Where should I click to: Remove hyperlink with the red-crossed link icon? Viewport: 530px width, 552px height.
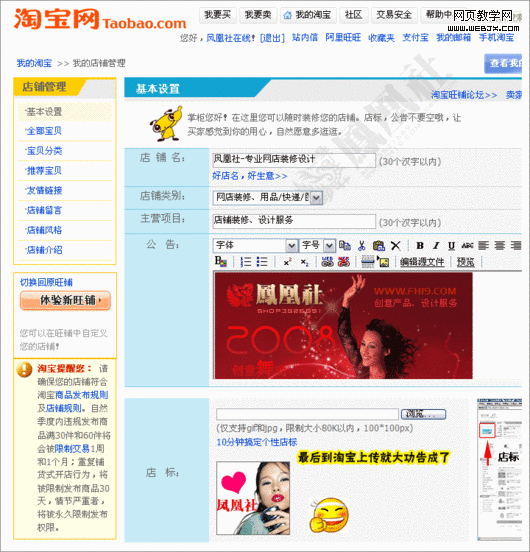[344, 262]
